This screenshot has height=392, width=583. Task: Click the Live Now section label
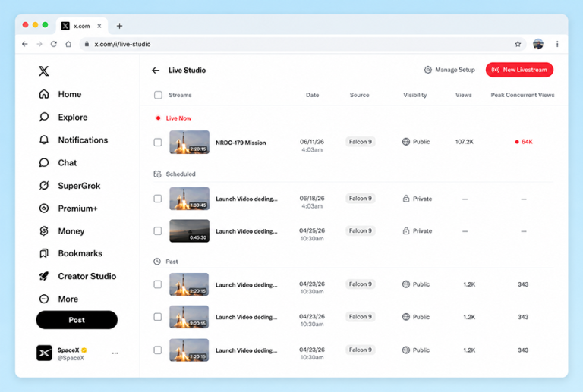(x=178, y=118)
